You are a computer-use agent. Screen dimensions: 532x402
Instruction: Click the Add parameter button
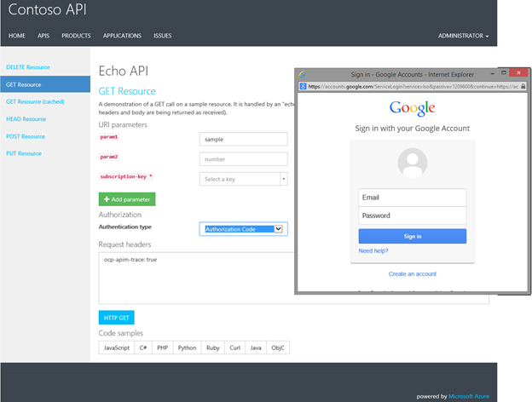127,199
